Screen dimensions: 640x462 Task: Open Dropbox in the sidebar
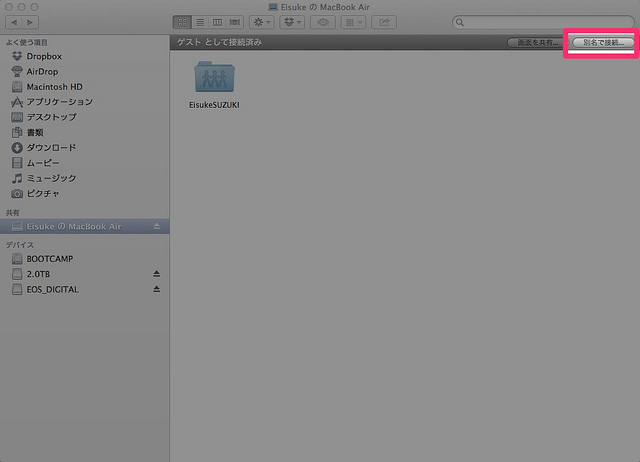(85, 56)
